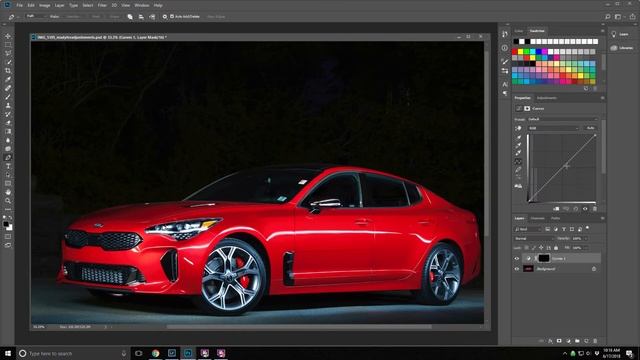Select the Hand tool
Image resolution: width=640 pixels, height=360 pixels.
pos(8,192)
